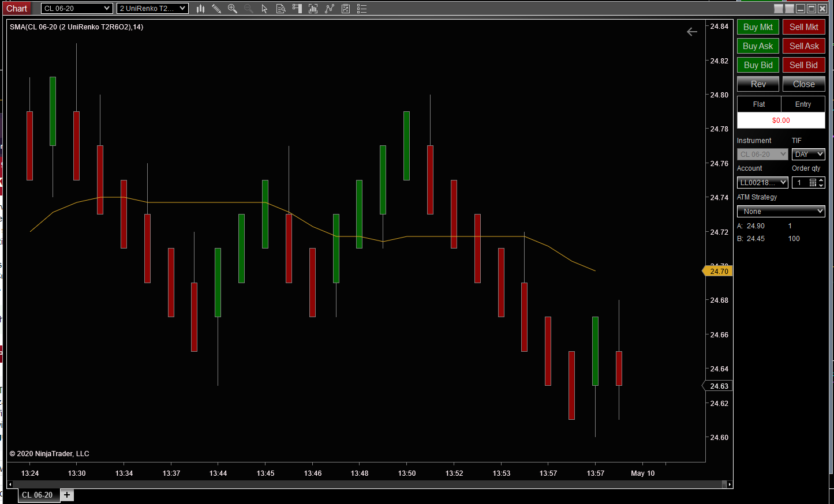The height and width of the screenshot is (504, 834).
Task: Click the Sell Mkt button
Action: click(x=804, y=27)
